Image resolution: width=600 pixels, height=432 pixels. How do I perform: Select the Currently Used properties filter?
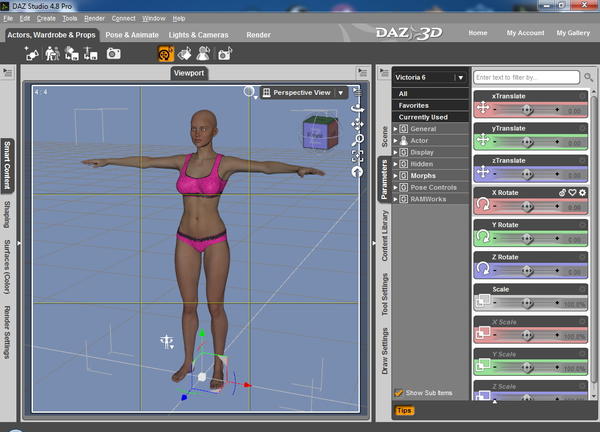(x=431, y=117)
